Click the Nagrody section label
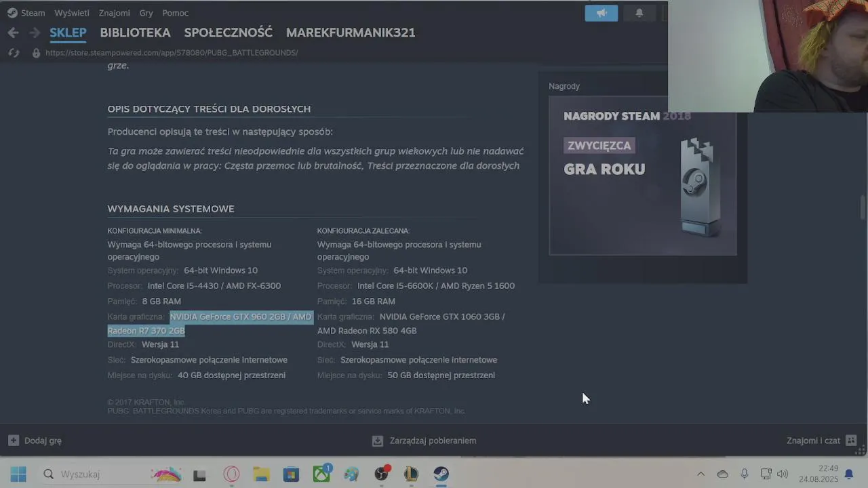 point(564,86)
